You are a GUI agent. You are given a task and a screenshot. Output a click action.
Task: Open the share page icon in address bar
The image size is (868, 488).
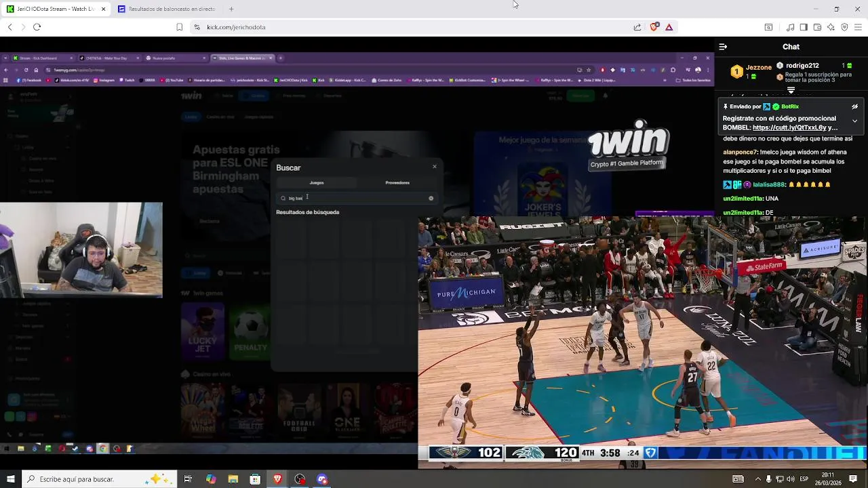[x=637, y=27]
